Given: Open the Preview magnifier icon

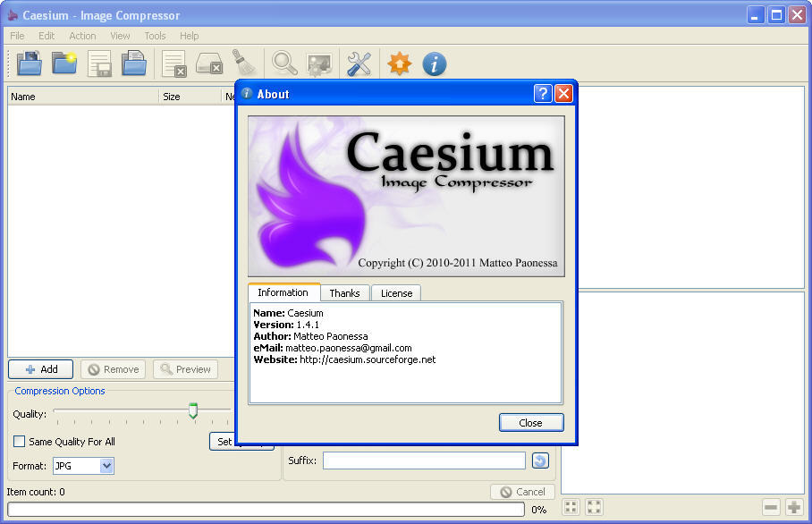Looking at the screenshot, I should click(x=284, y=63).
